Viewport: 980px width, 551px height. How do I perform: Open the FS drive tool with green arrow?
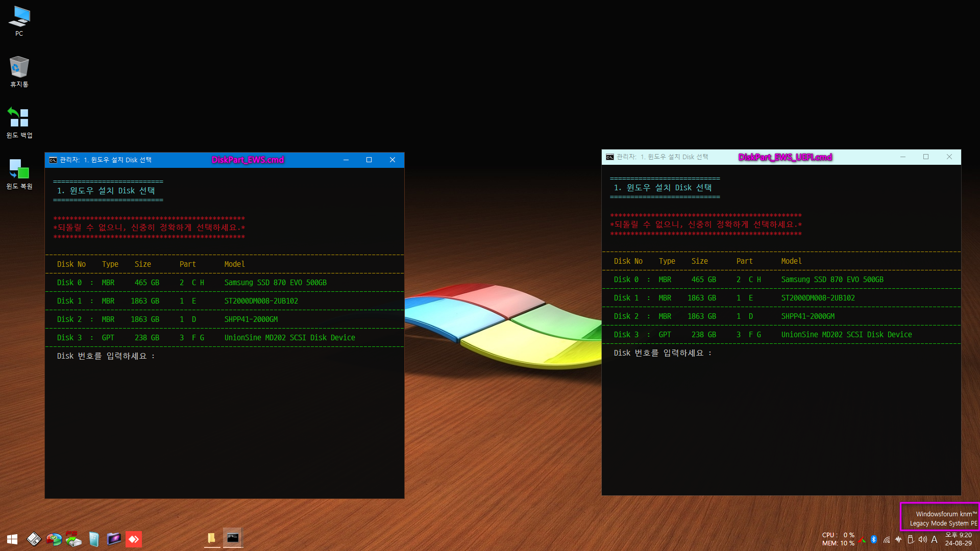pyautogui.click(x=73, y=539)
